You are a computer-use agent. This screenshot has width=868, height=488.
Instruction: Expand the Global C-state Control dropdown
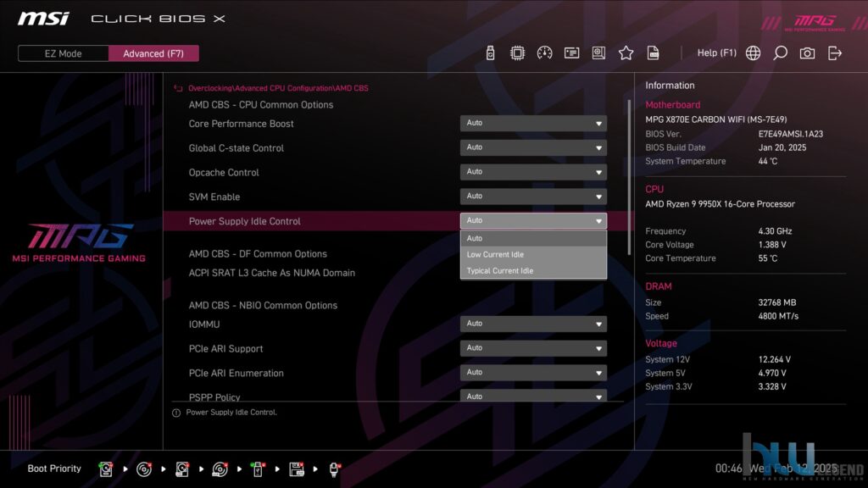point(533,147)
